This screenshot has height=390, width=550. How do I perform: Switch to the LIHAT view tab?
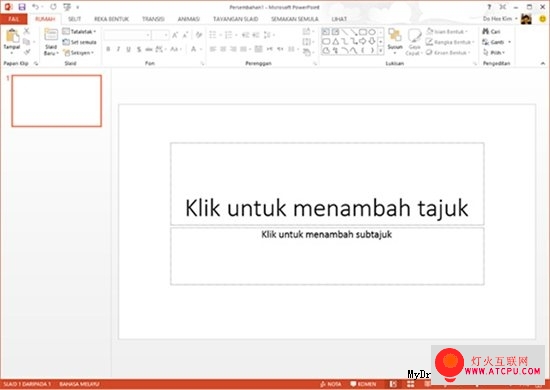tap(339, 19)
